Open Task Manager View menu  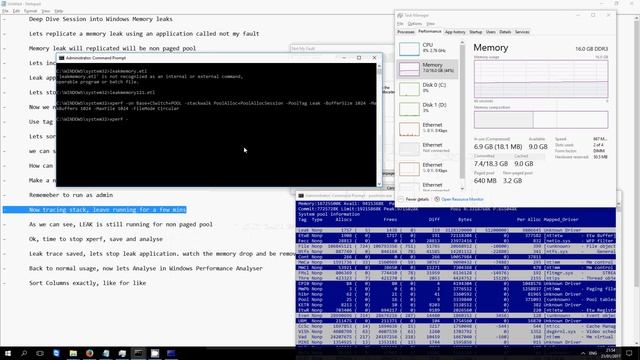point(431,24)
